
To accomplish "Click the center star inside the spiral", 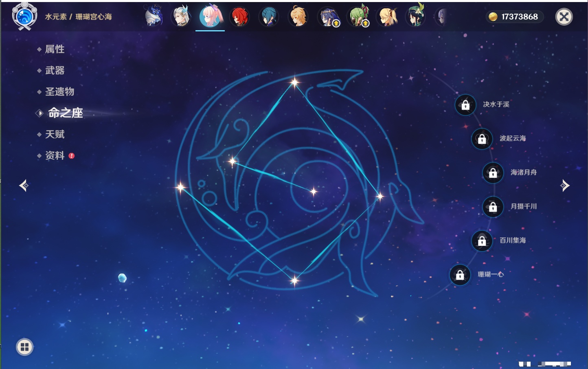I will tap(314, 192).
